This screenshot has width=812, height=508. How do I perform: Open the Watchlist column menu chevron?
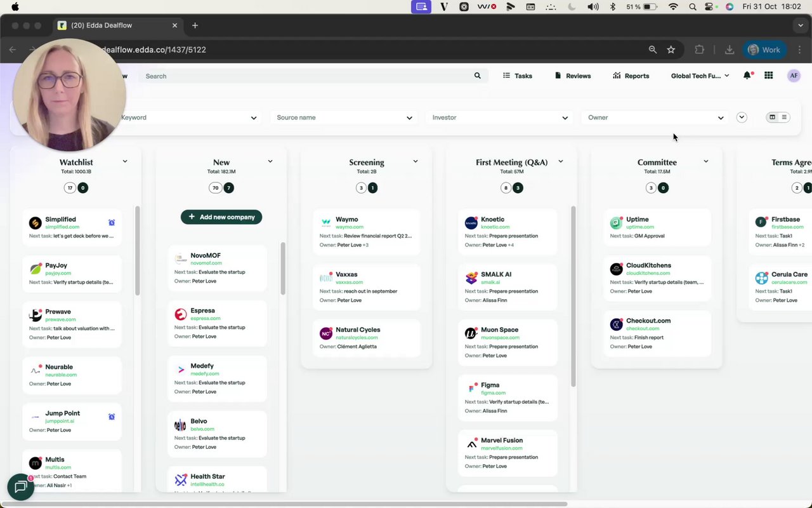(x=125, y=161)
